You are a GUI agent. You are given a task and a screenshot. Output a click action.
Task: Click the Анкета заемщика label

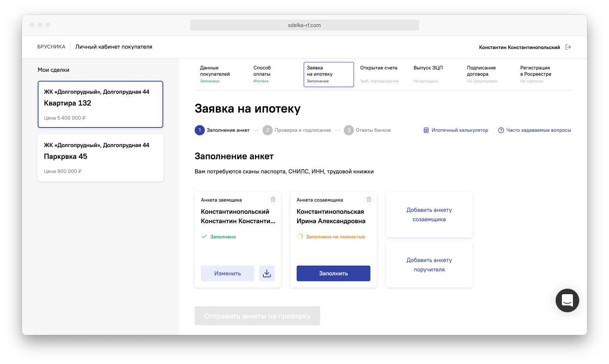click(x=221, y=200)
